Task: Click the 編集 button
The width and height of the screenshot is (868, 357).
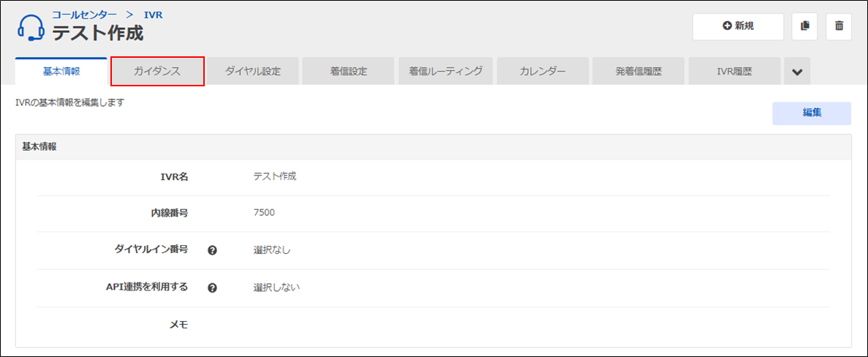Action: pos(811,113)
